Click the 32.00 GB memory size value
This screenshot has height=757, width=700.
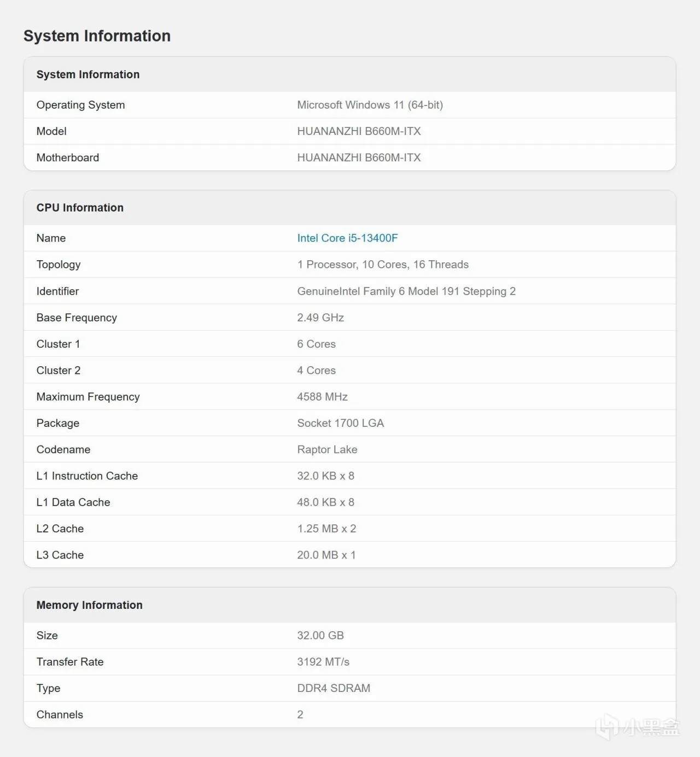320,635
